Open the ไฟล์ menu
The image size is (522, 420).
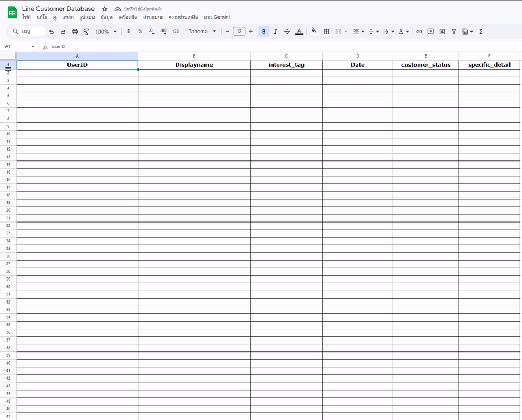click(27, 17)
